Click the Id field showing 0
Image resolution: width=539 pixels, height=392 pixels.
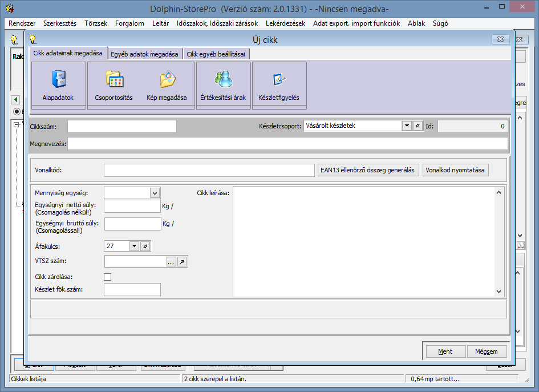pos(473,126)
